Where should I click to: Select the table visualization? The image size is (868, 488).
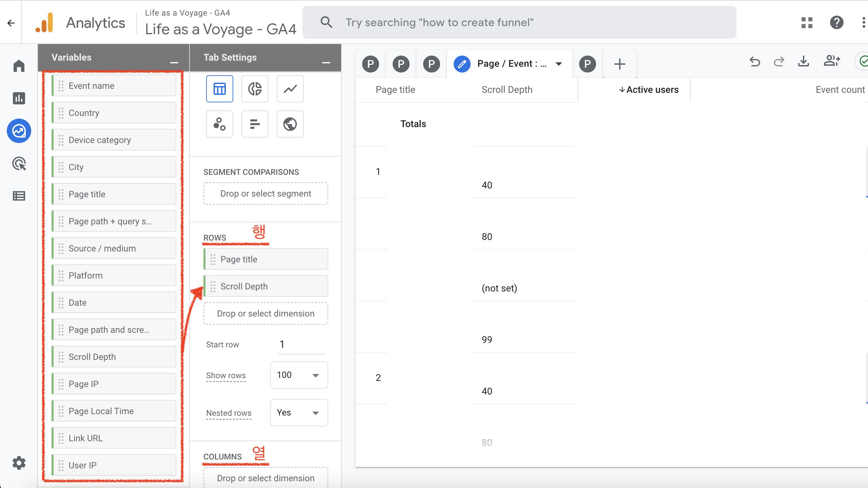pyautogui.click(x=219, y=88)
